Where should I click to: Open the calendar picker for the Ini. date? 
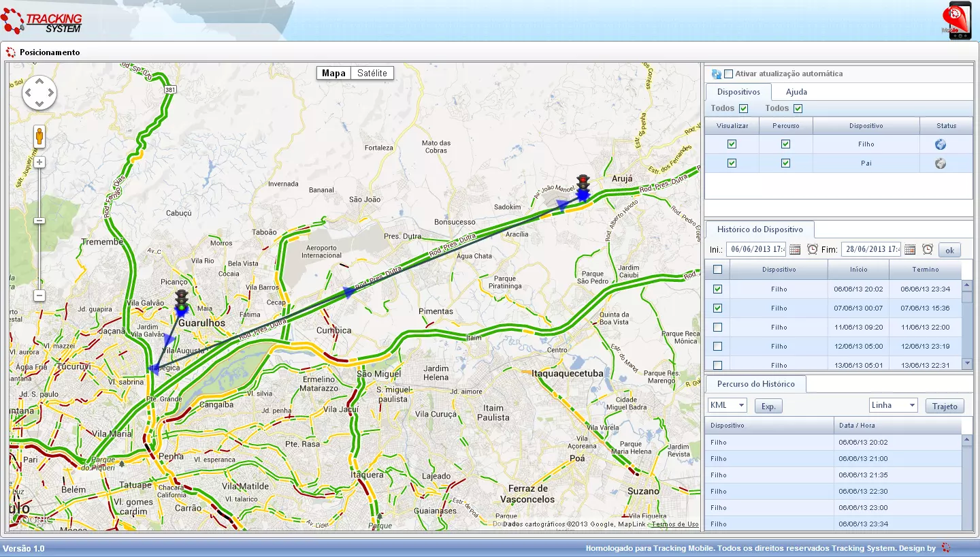pyautogui.click(x=795, y=250)
